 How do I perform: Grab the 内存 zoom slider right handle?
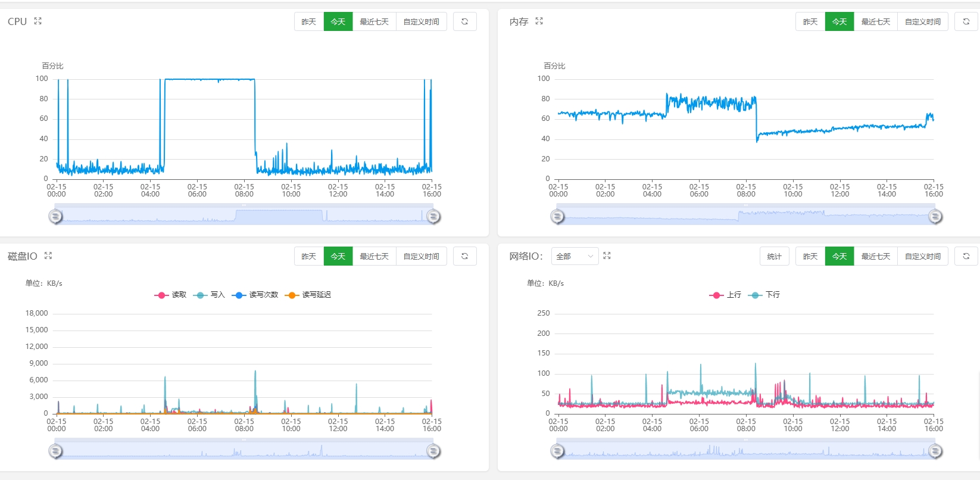(935, 216)
